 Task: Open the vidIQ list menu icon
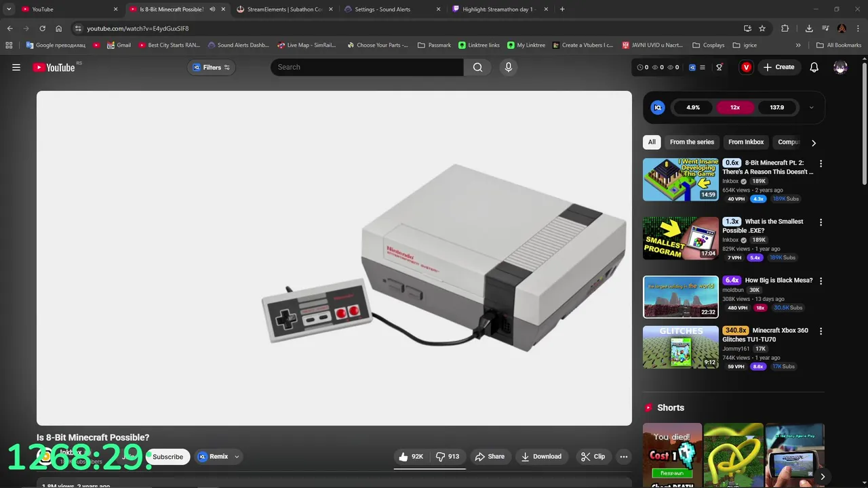[703, 67]
